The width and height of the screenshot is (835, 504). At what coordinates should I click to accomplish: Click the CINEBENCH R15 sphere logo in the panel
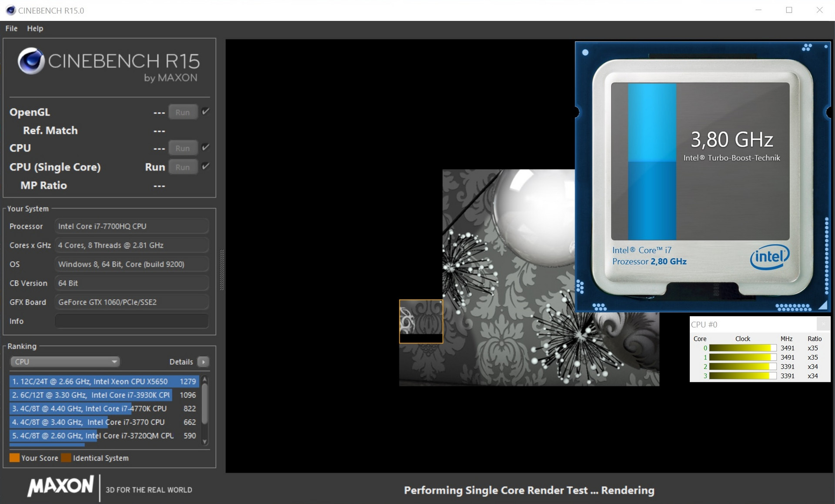(31, 61)
